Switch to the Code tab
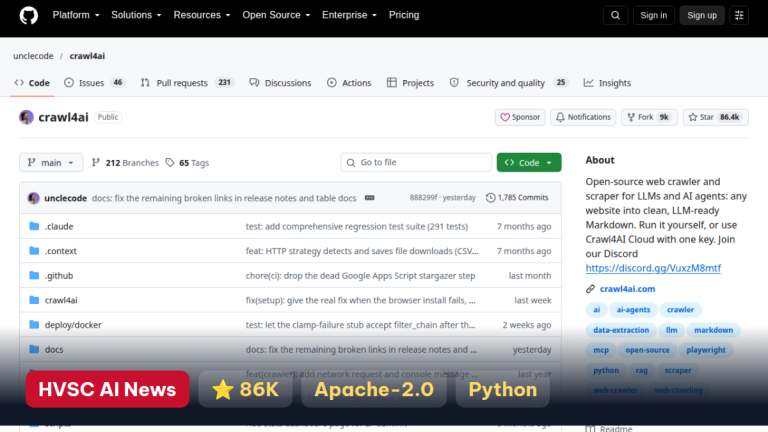Image resolution: width=768 pixels, height=432 pixels. (32, 83)
